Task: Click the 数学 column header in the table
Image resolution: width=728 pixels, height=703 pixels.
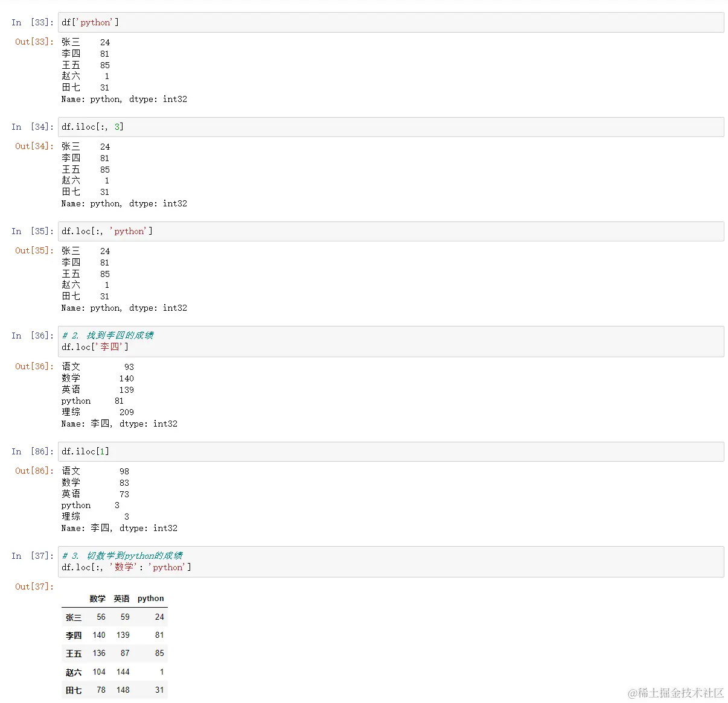Action: tap(97, 599)
